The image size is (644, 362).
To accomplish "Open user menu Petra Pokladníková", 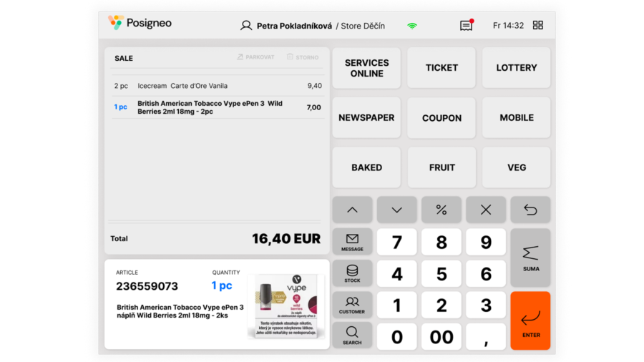I will coord(286,26).
